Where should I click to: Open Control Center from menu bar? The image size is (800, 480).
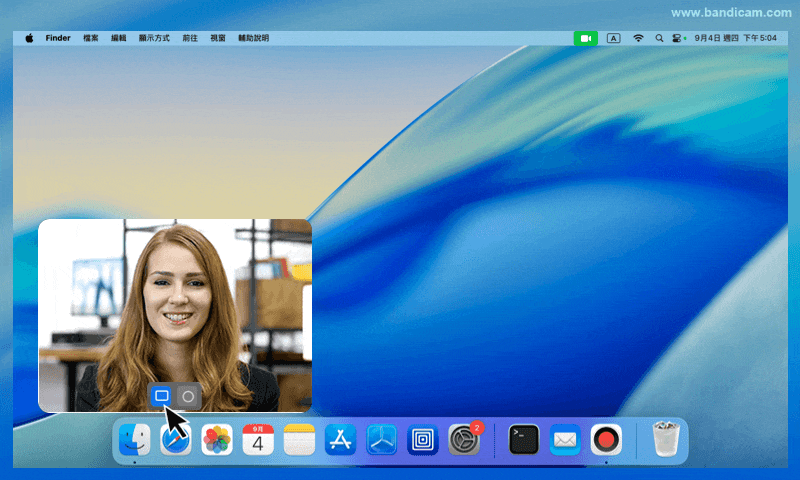coord(677,38)
